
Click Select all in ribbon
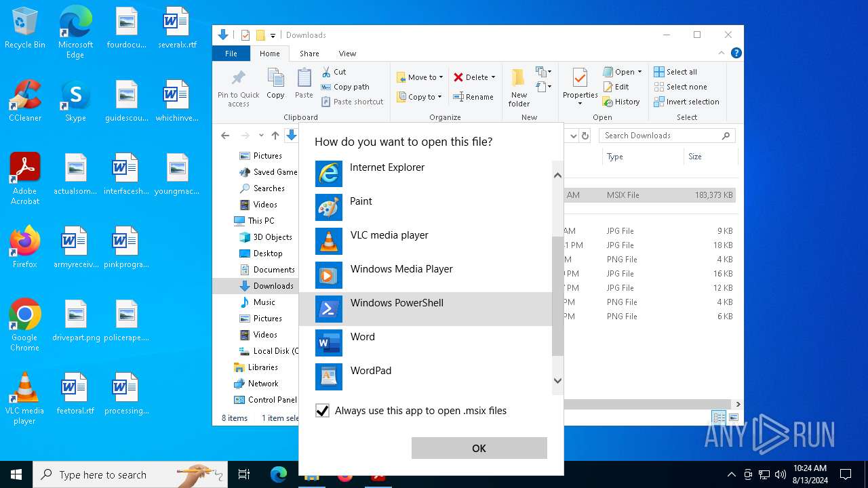pos(675,72)
